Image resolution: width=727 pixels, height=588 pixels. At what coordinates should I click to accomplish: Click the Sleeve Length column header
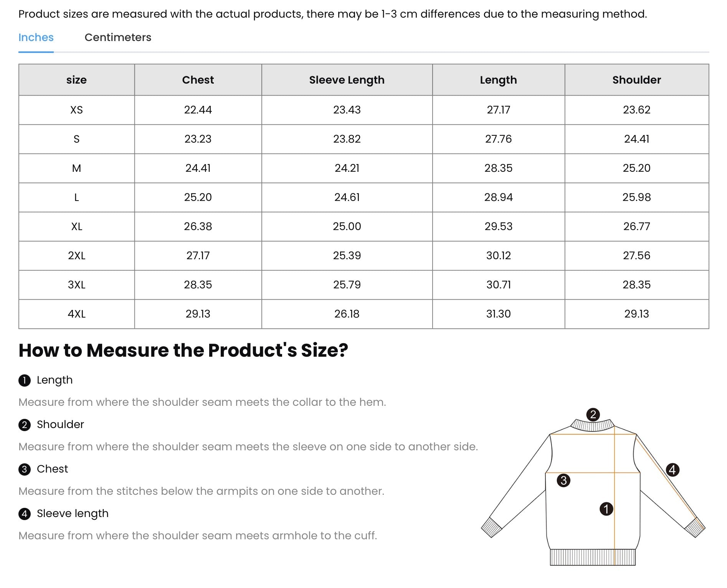tap(347, 80)
